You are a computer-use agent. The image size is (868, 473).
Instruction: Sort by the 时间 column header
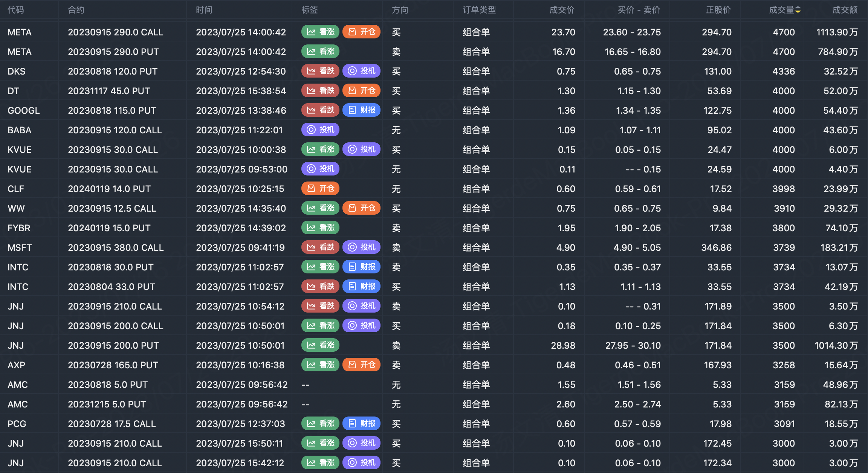[x=204, y=10]
